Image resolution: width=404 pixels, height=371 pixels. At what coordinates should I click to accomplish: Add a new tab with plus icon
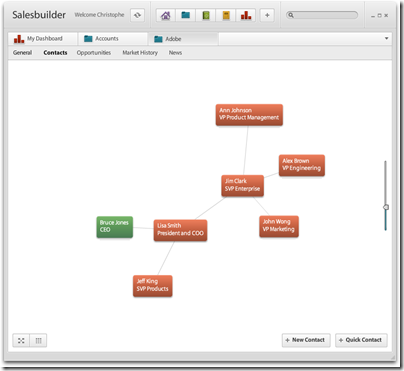267,15
